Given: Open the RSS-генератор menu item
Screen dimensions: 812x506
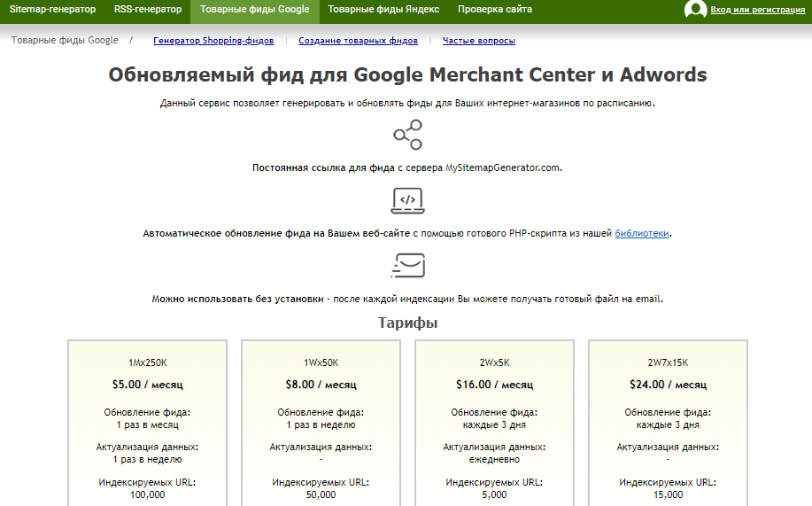Looking at the screenshot, I should (148, 10).
